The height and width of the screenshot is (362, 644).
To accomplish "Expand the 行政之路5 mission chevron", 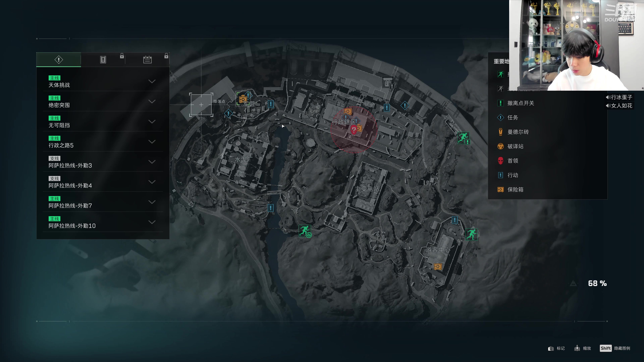I will (x=152, y=142).
